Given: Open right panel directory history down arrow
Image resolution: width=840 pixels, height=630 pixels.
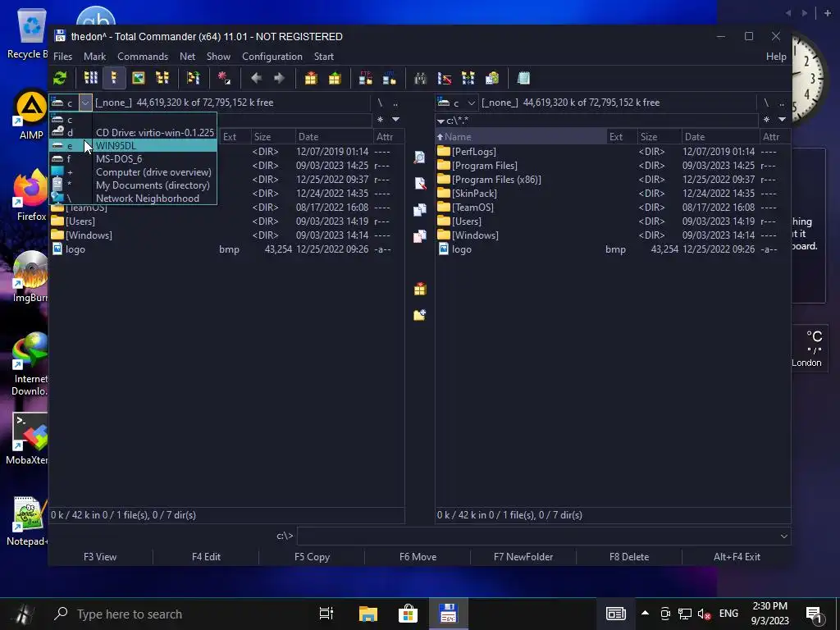Looking at the screenshot, I should 782,120.
